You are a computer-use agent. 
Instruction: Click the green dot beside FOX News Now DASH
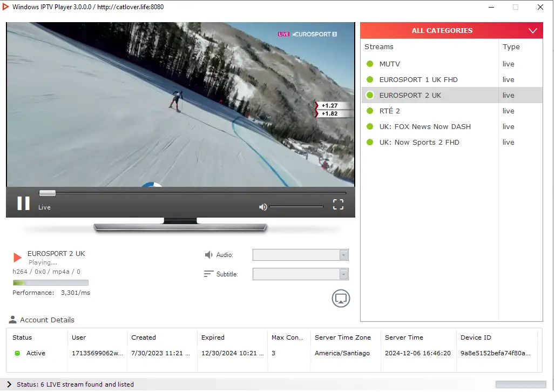pyautogui.click(x=370, y=126)
